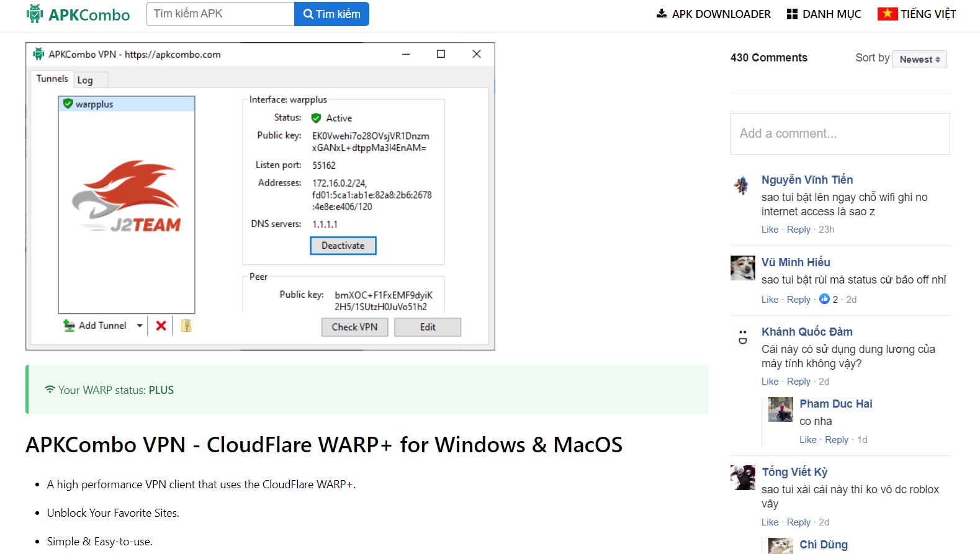The width and height of the screenshot is (980, 554).
Task: Click the zip archive export icon
Action: point(186,326)
